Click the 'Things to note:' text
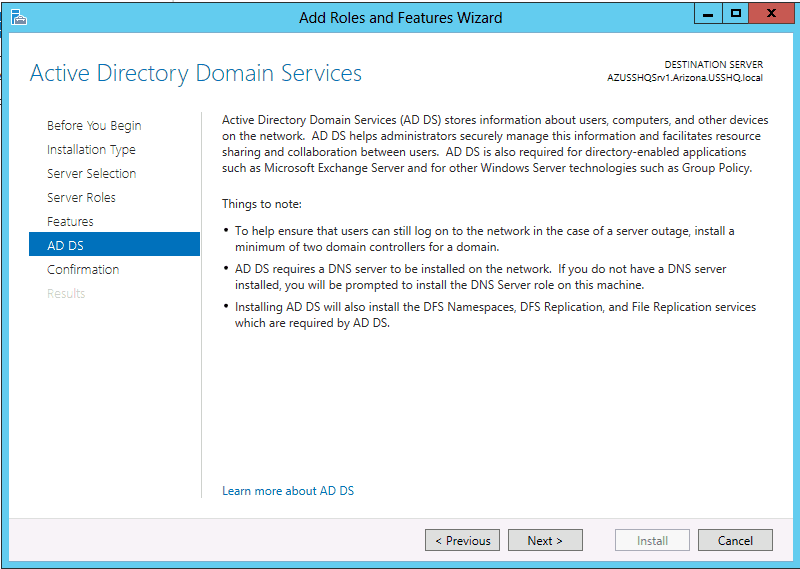The width and height of the screenshot is (800, 569). pos(262,204)
